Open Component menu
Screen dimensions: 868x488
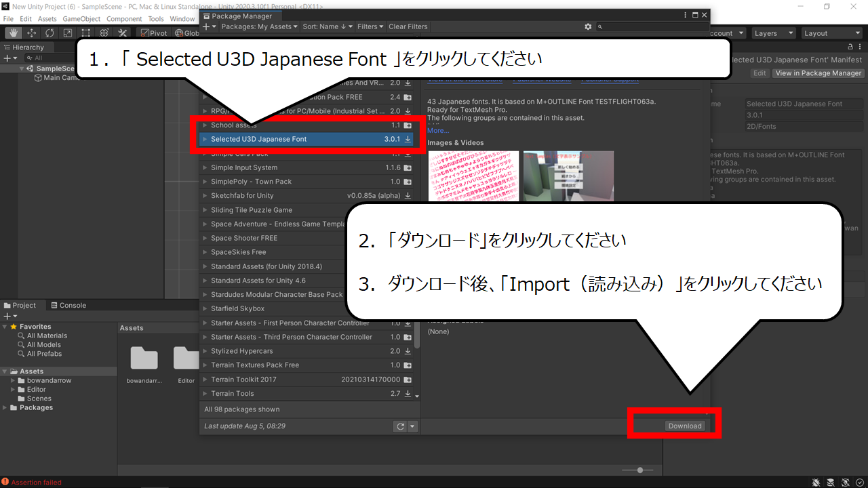124,19
